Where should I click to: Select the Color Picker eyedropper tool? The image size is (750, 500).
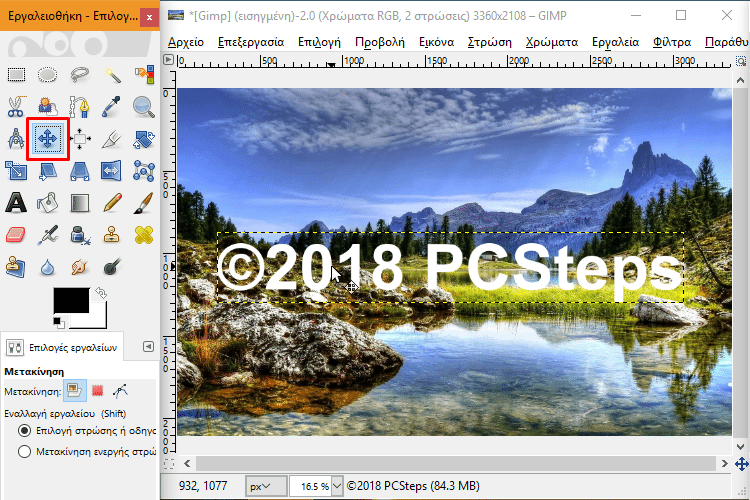pos(111,106)
